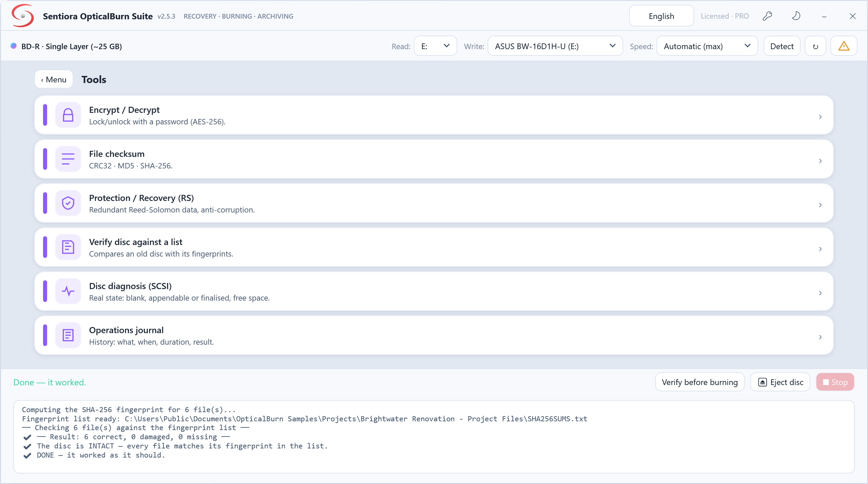Image resolution: width=868 pixels, height=484 pixels.
Task: Click 'The disc is INTACT' log line
Action: (182, 446)
